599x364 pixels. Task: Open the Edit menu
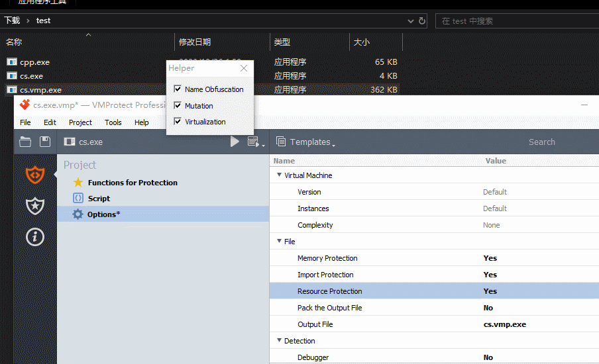point(50,122)
